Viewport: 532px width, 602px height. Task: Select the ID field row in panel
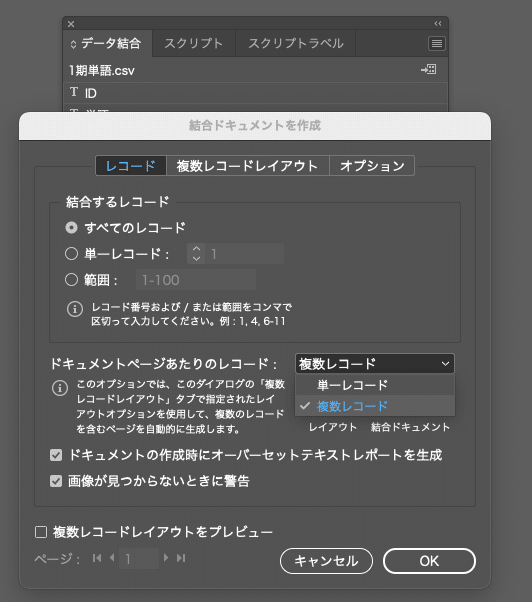tap(255, 93)
